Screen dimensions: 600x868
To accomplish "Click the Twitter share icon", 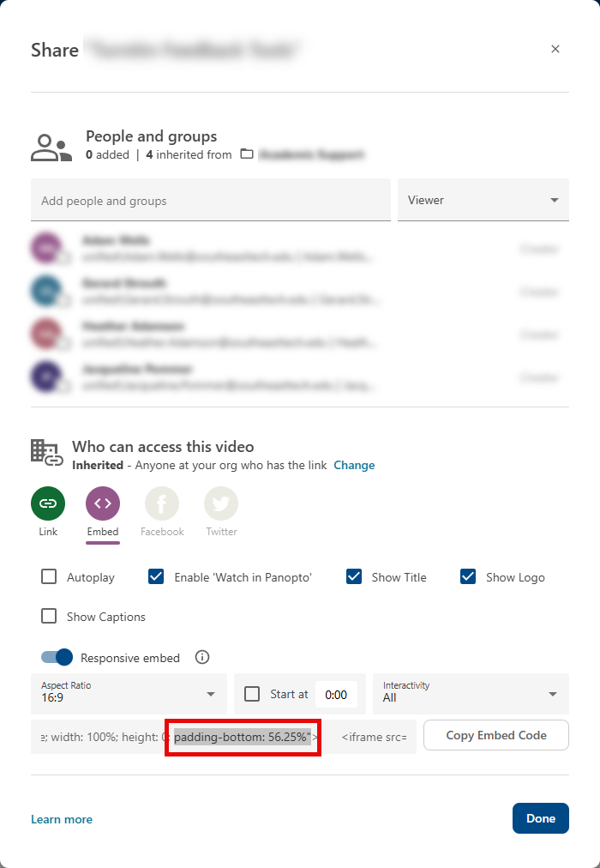I will [221, 503].
